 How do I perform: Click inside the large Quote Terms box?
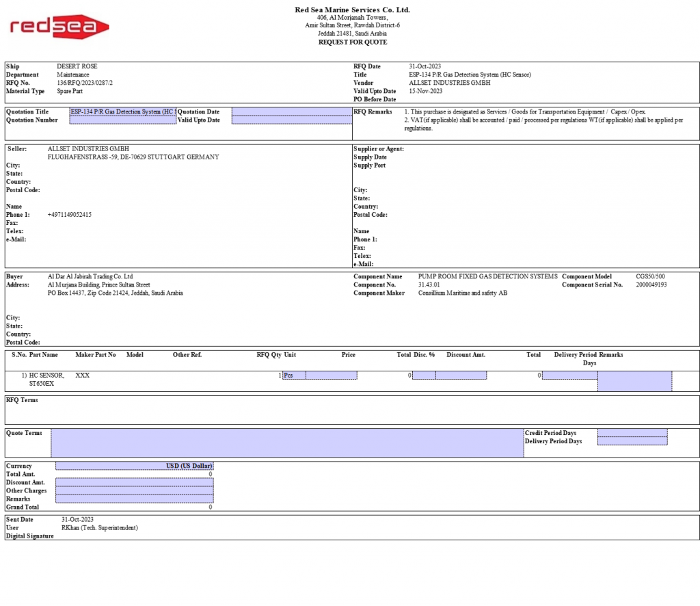point(287,443)
